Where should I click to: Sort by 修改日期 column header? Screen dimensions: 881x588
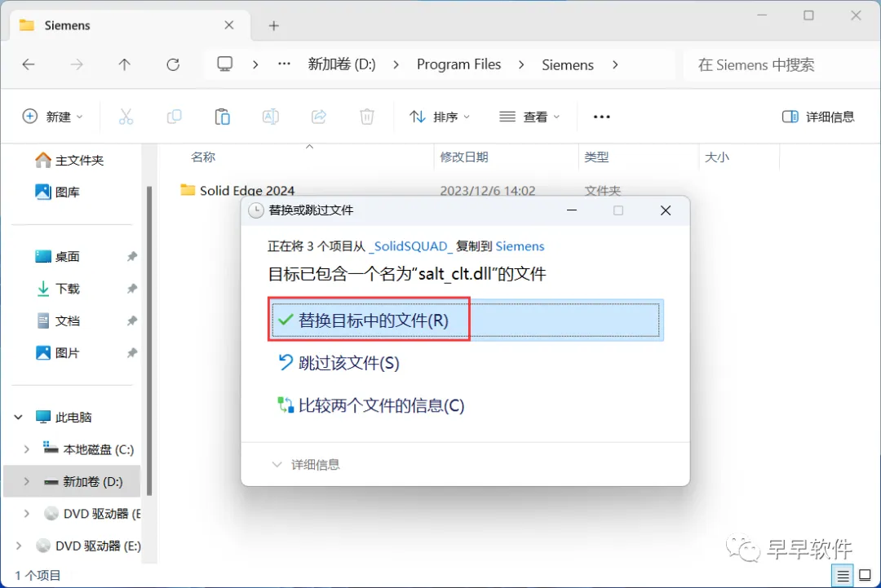point(463,157)
